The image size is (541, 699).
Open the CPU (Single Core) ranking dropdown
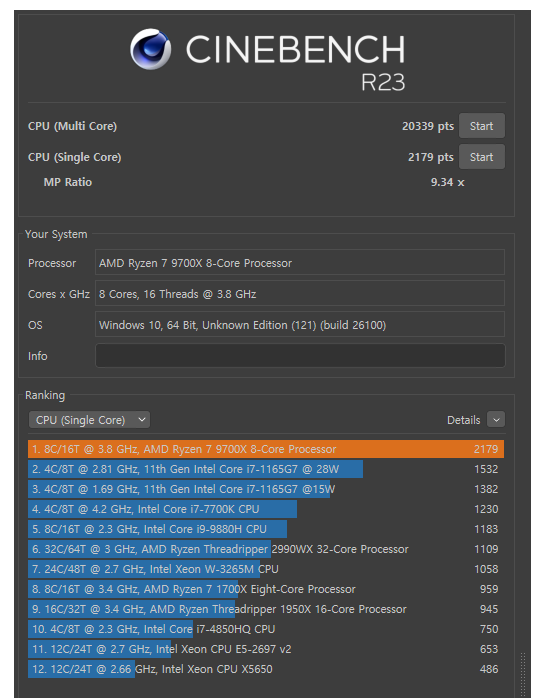[89, 420]
